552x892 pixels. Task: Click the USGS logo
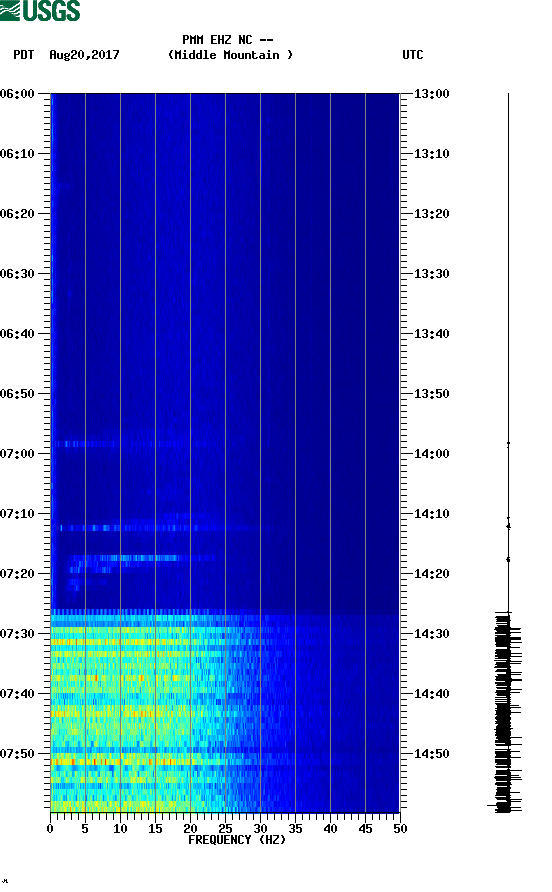[40, 10]
